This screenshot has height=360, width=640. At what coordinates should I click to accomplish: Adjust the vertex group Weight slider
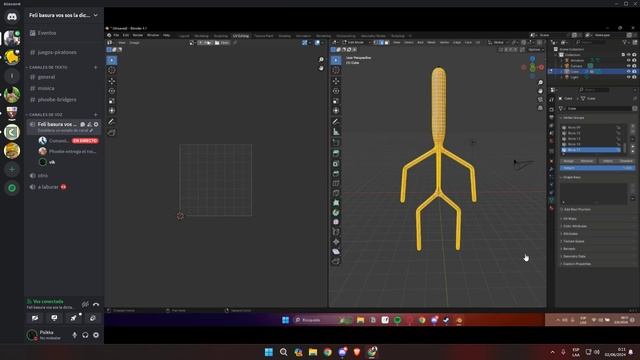click(x=598, y=168)
